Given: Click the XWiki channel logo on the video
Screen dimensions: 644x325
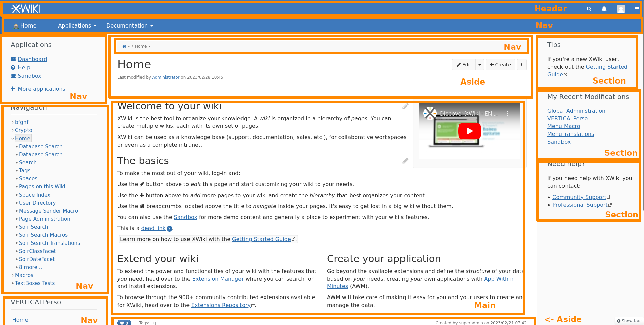Looking at the screenshot, I should [430, 113].
